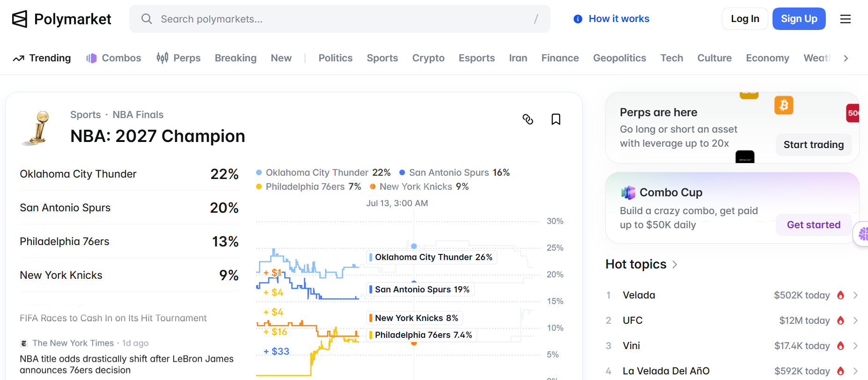Click the blue chart marker near 25%
The height and width of the screenshot is (380, 868).
click(x=414, y=246)
